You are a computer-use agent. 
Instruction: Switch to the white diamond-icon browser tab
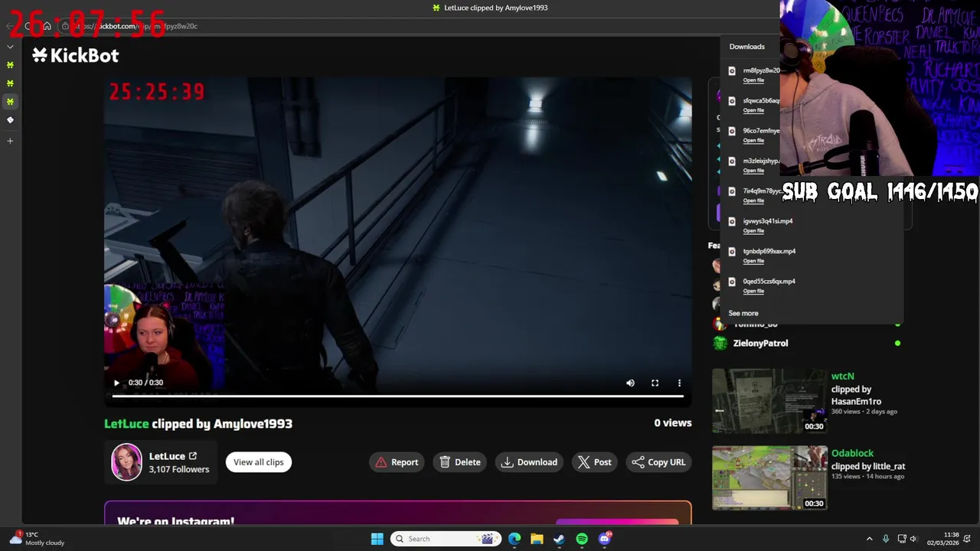click(10, 120)
